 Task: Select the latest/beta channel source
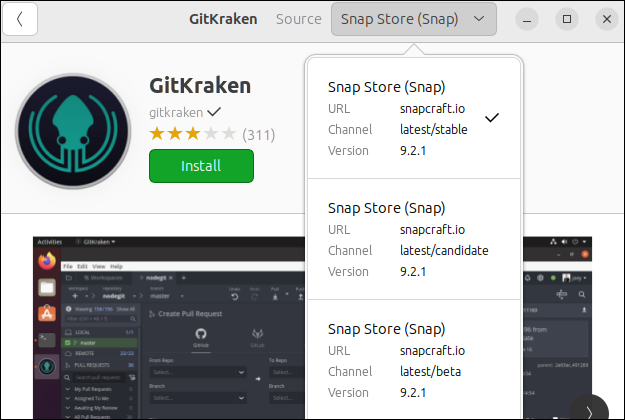coord(414,360)
